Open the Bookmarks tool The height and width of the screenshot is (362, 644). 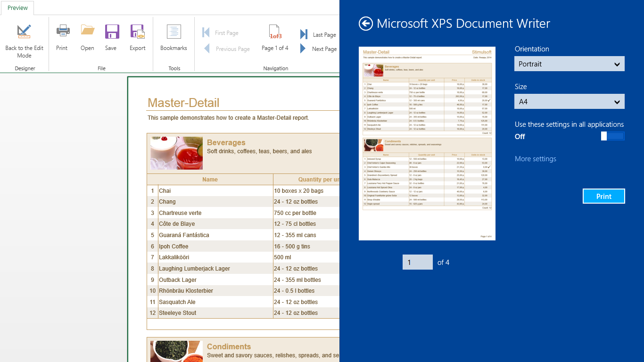pos(173,37)
